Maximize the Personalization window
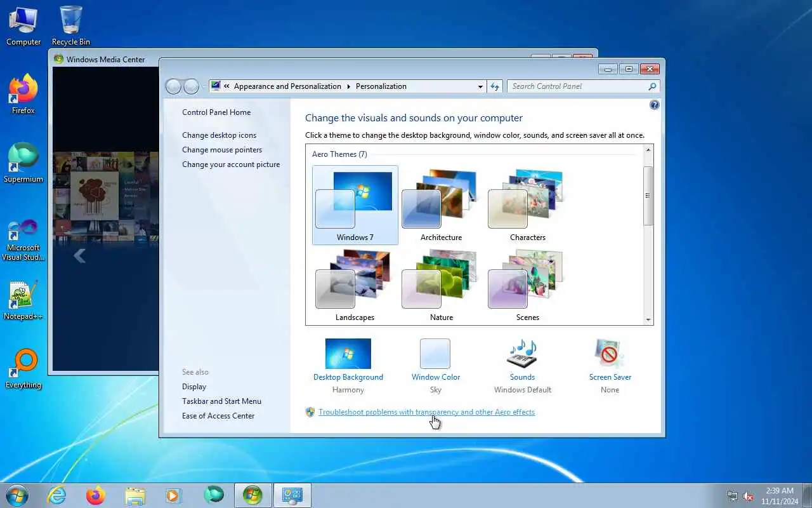Viewport: 812px width, 508px height. pos(629,69)
